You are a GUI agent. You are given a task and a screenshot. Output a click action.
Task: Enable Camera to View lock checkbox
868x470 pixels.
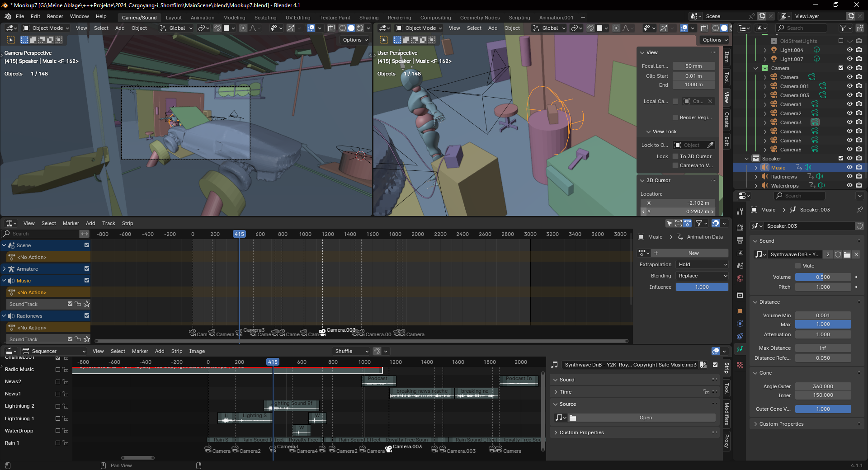(x=675, y=165)
